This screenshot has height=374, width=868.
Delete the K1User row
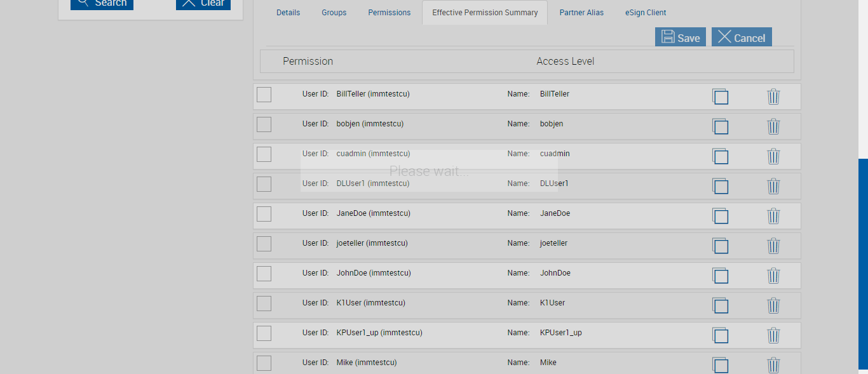773,305
